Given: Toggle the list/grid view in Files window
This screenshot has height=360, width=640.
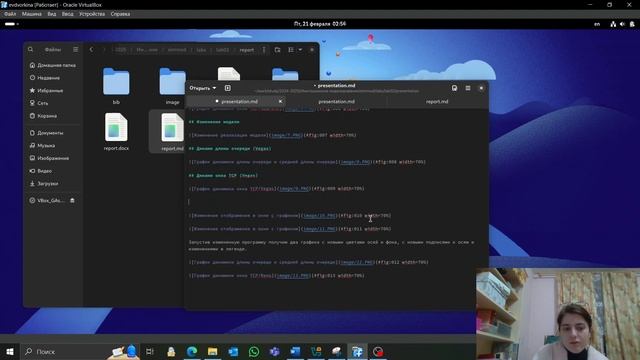Looking at the screenshot, I should [291, 50].
